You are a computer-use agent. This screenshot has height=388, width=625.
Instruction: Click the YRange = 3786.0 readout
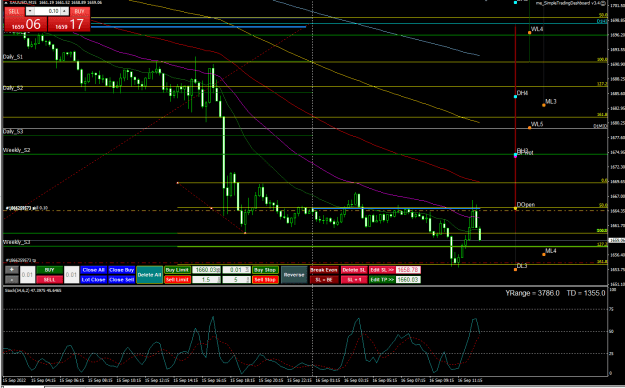click(532, 293)
